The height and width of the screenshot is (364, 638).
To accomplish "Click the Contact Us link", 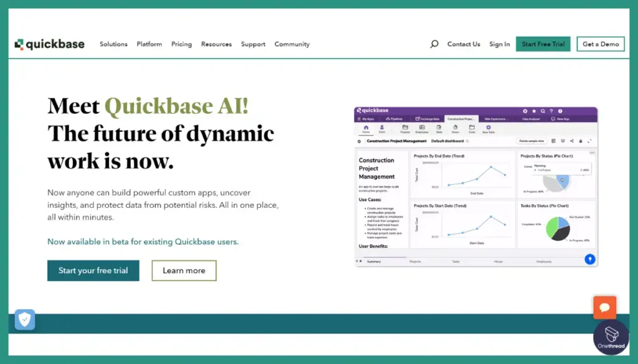I will tap(464, 44).
